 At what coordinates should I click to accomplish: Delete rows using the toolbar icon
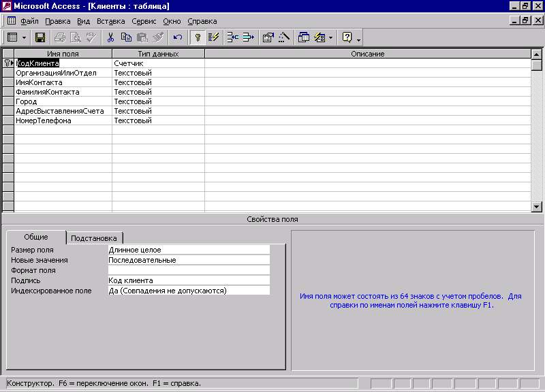[x=248, y=37]
